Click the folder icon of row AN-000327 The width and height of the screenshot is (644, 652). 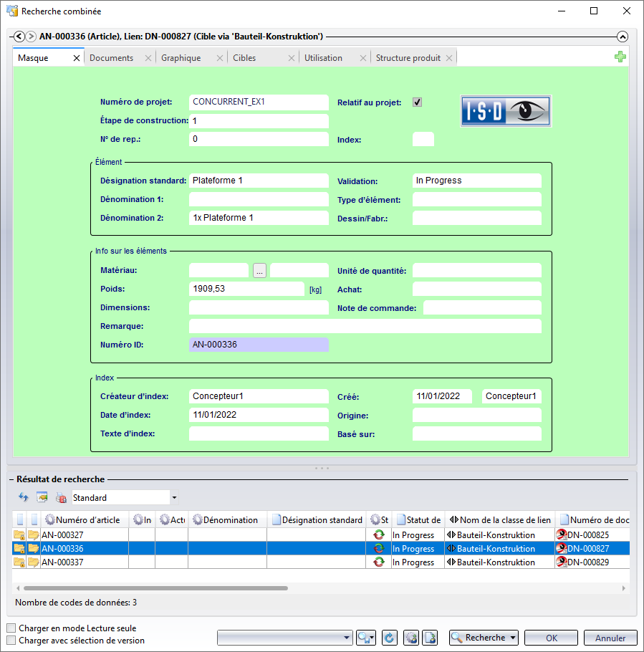[x=34, y=534]
